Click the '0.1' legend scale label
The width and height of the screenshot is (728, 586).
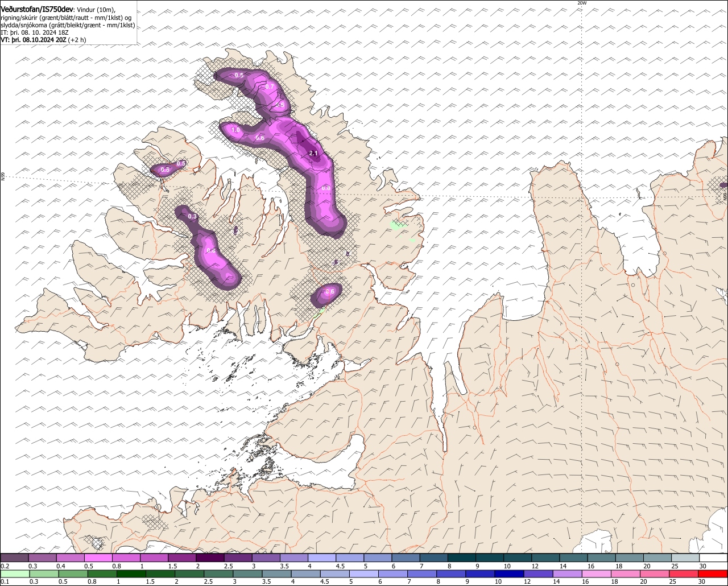5,581
